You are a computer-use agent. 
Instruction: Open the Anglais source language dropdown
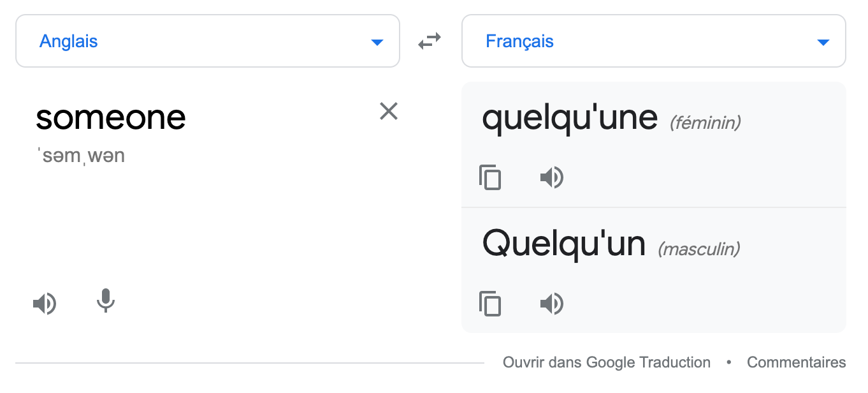[208, 41]
